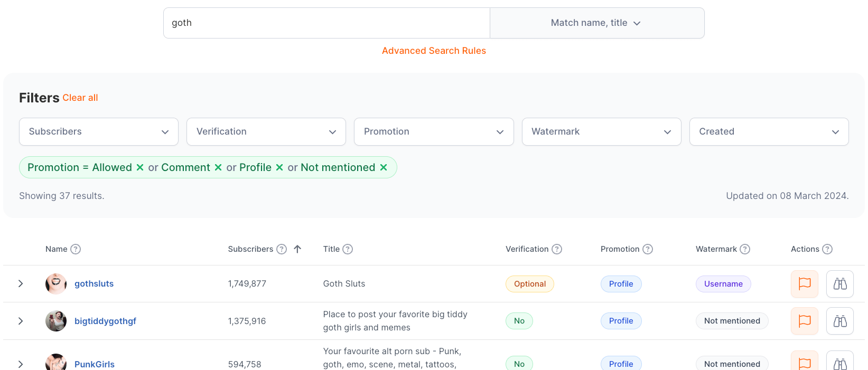Open the Created filter dropdown
868x370 pixels.
pyautogui.click(x=769, y=131)
